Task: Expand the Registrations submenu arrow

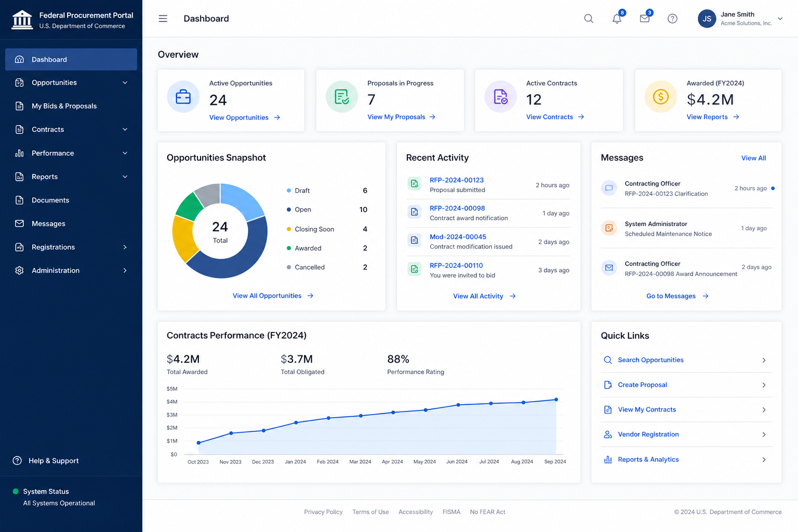Action: click(x=125, y=247)
